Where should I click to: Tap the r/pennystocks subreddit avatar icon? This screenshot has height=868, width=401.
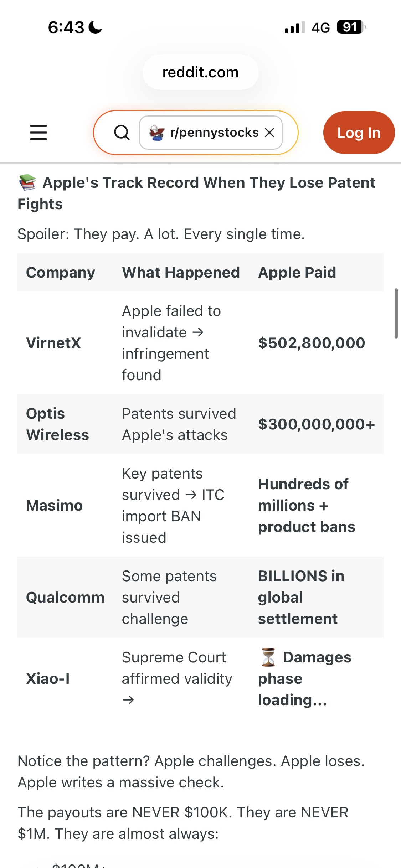click(x=157, y=133)
